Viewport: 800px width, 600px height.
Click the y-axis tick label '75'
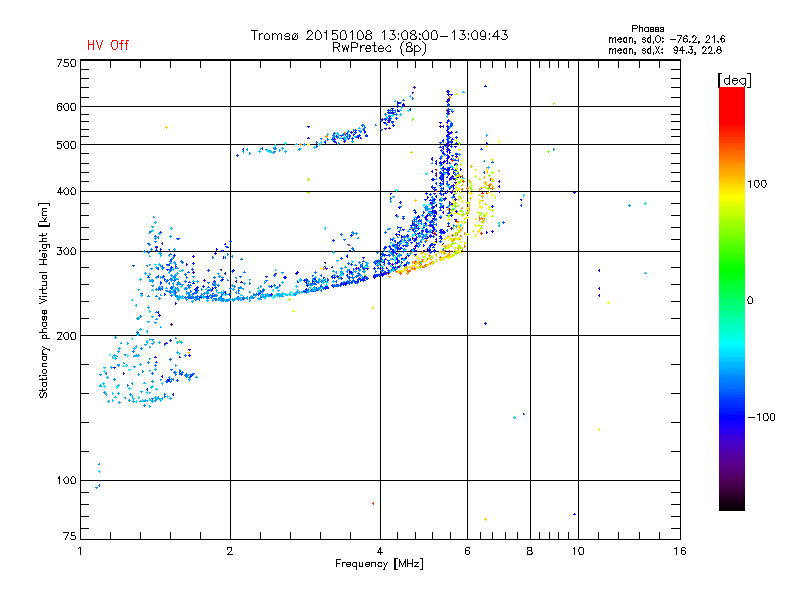click(70, 536)
